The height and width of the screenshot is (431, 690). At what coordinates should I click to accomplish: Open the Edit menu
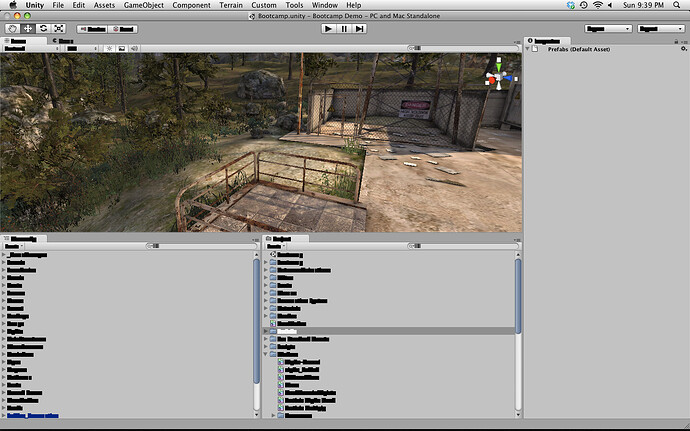pyautogui.click(x=79, y=5)
